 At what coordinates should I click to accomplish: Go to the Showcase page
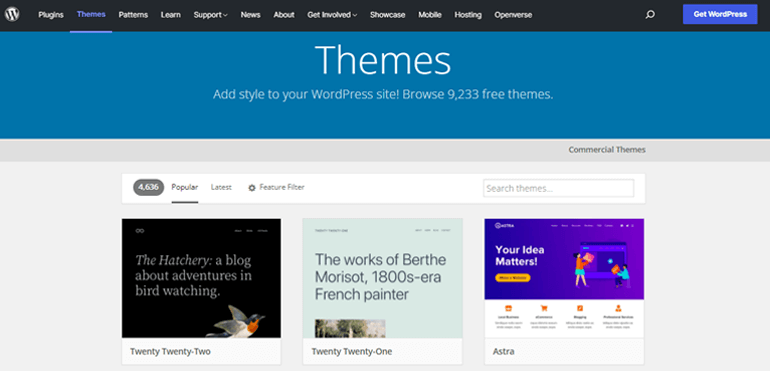click(387, 15)
